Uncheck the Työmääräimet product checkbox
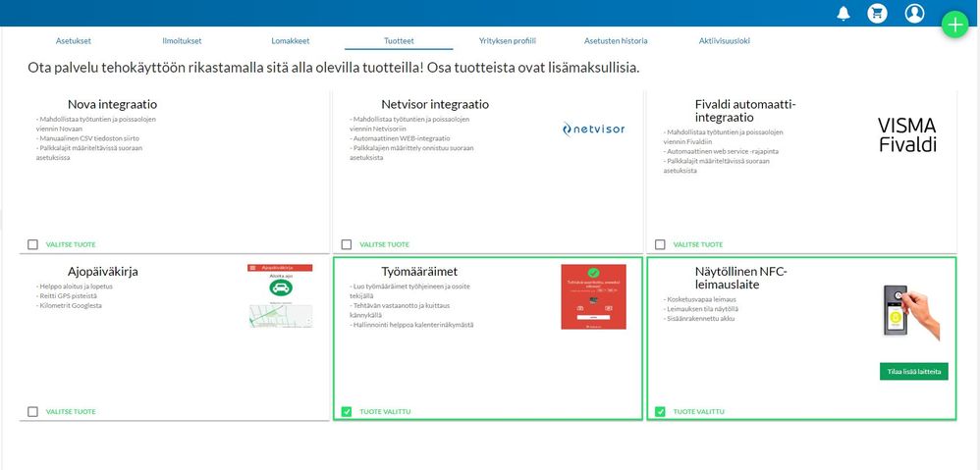The width and height of the screenshot is (980, 470). [x=347, y=412]
